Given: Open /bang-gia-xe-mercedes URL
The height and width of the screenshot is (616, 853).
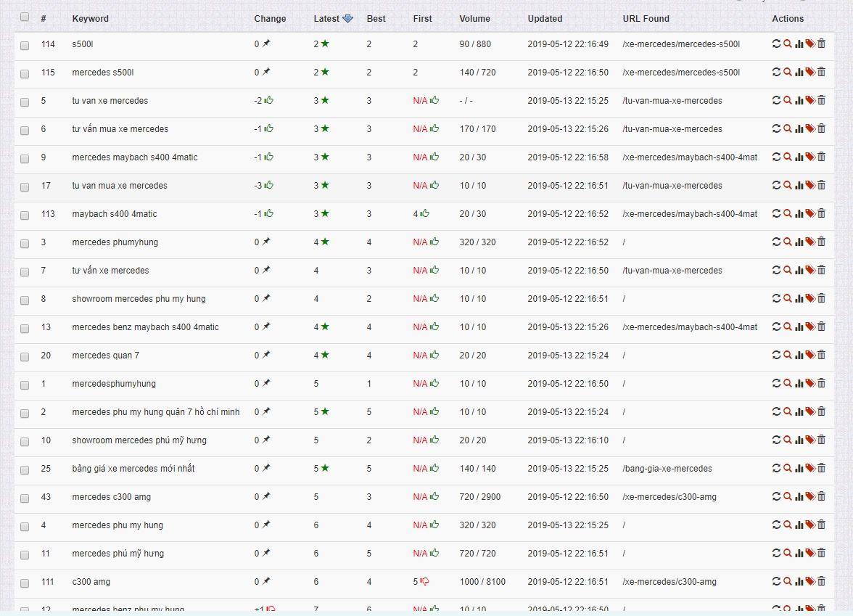Looking at the screenshot, I should pyautogui.click(x=667, y=469).
